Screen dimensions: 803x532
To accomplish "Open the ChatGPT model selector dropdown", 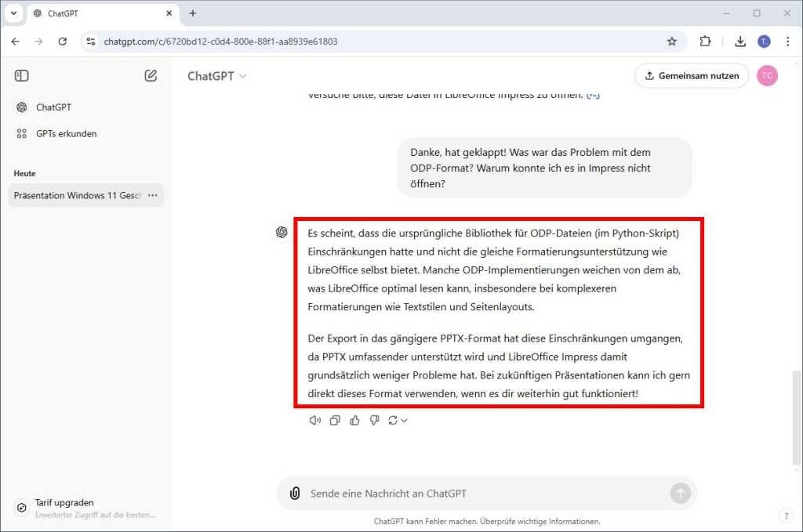I will click(x=217, y=75).
